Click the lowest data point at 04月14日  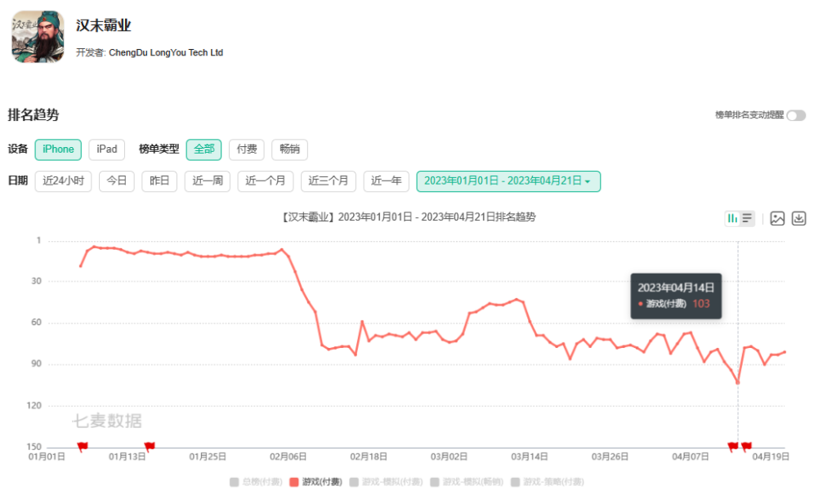pos(738,382)
